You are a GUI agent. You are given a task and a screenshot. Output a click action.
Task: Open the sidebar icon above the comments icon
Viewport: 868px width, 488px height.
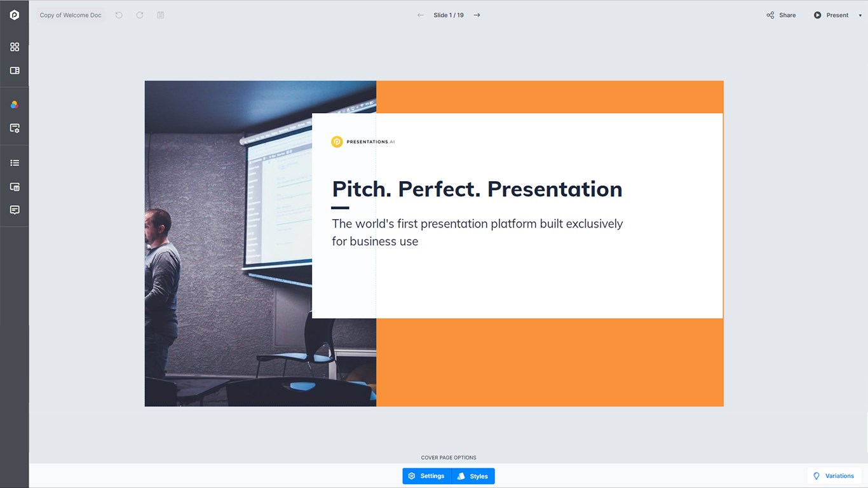[x=15, y=187]
